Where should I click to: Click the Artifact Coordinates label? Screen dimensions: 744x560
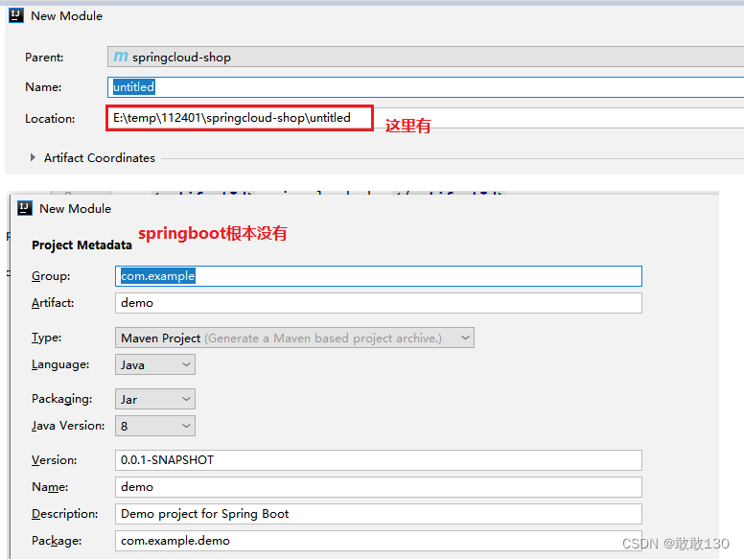click(100, 158)
